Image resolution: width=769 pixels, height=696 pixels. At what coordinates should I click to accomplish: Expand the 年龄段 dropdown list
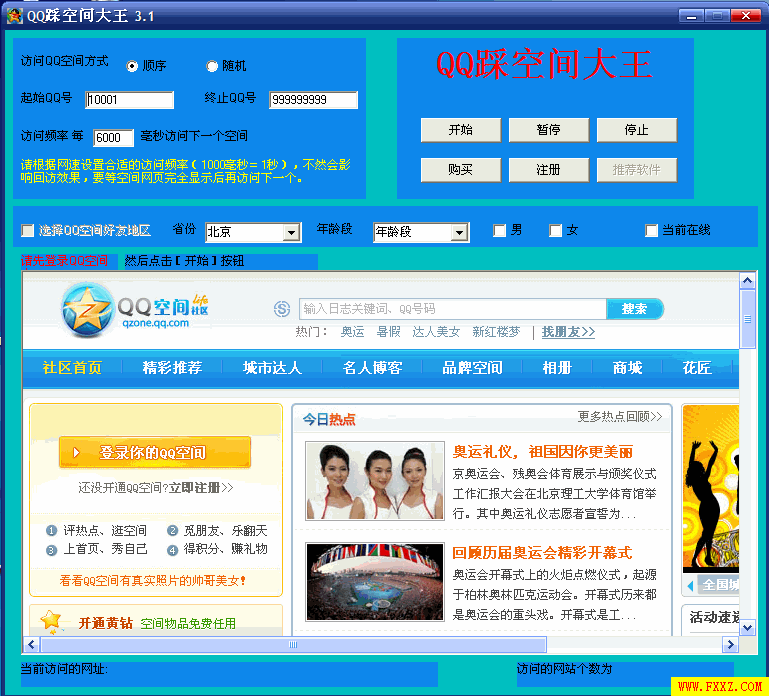point(420,232)
